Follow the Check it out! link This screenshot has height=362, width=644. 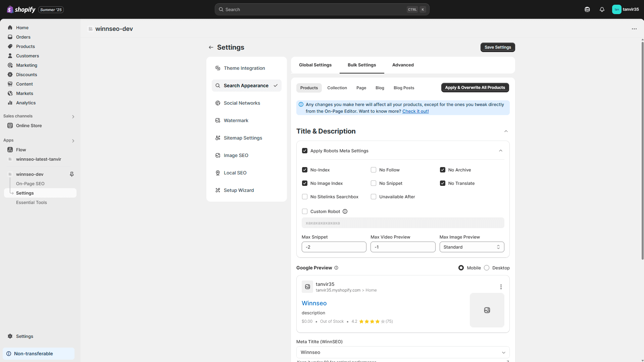coord(415,111)
